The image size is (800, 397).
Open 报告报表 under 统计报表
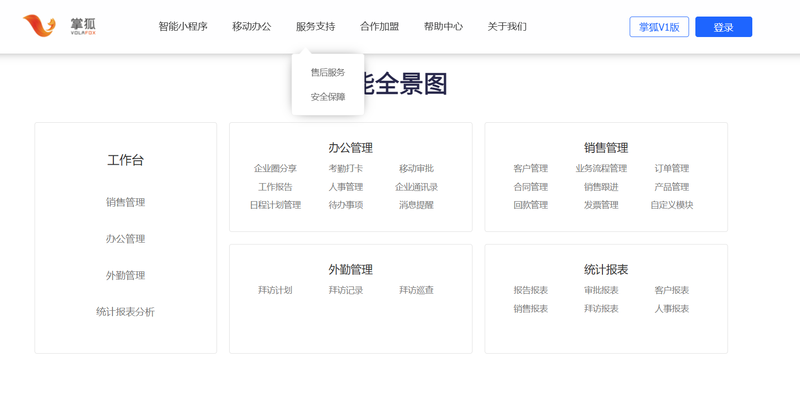531,290
